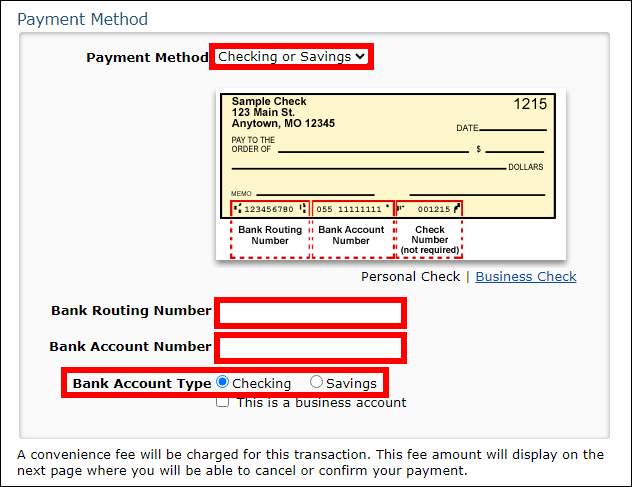Click the 'Bank Routing Number' form label
The image size is (632, 487).
(131, 310)
